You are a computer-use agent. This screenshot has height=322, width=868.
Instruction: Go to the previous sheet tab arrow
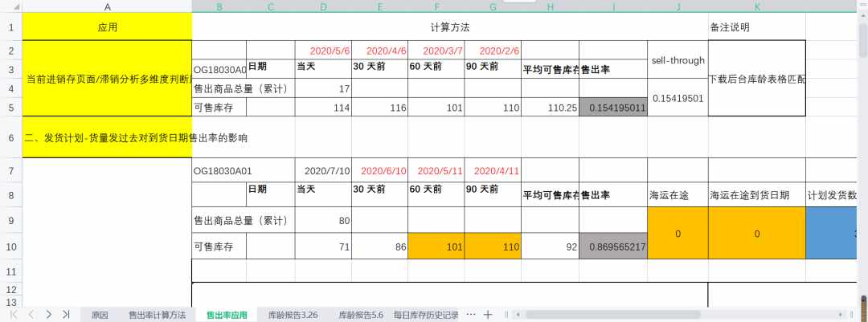tap(31, 315)
